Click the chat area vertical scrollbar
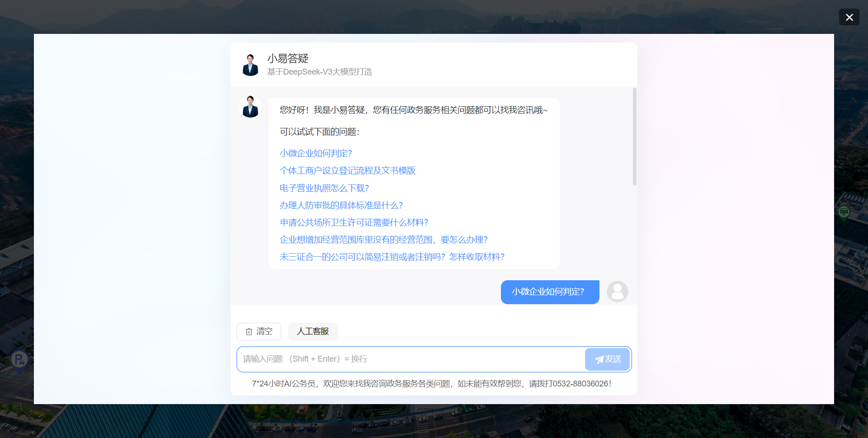Screen dimensions: 868x438 pyautogui.click(x=634, y=137)
